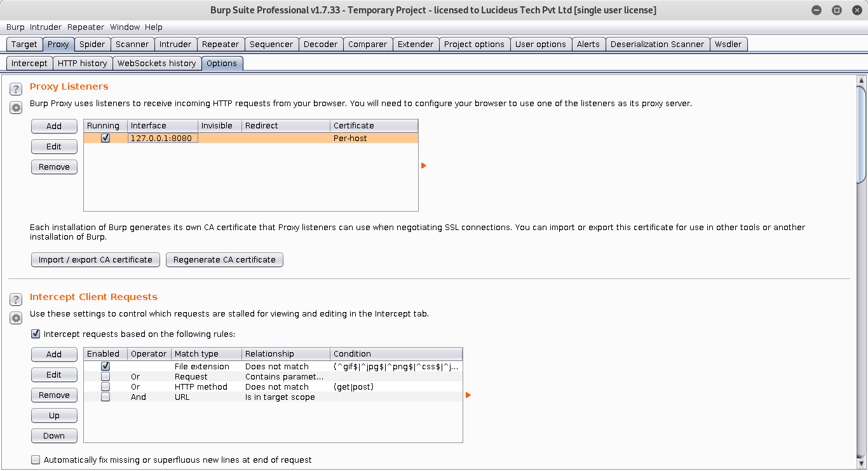Expand the orange arrow beside the listeners table

424,166
